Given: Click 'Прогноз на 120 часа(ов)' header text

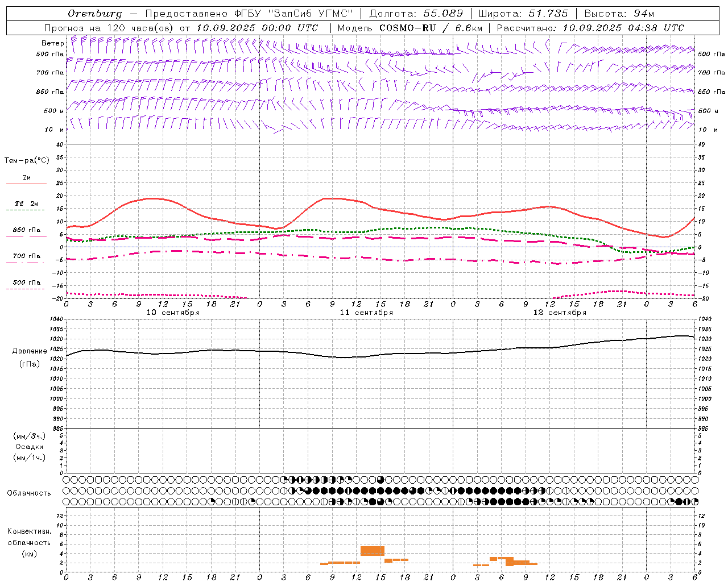Looking at the screenshot, I should (x=109, y=28).
